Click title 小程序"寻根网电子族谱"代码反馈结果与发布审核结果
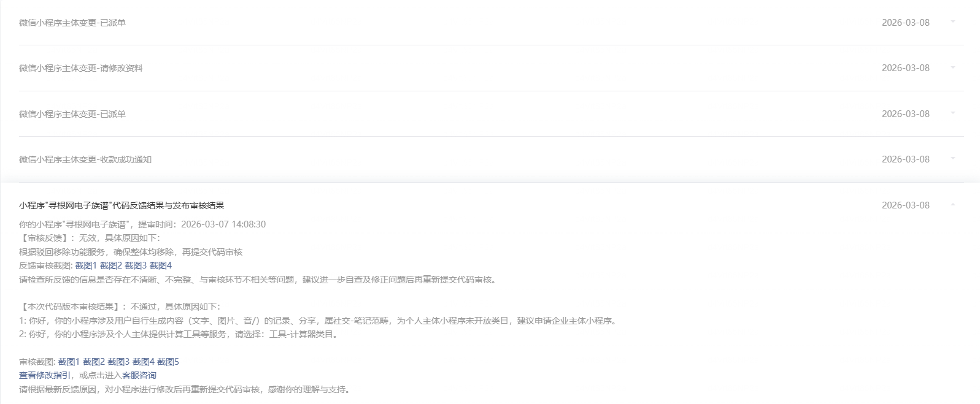Viewport: 980px width, 404px height. click(122, 205)
